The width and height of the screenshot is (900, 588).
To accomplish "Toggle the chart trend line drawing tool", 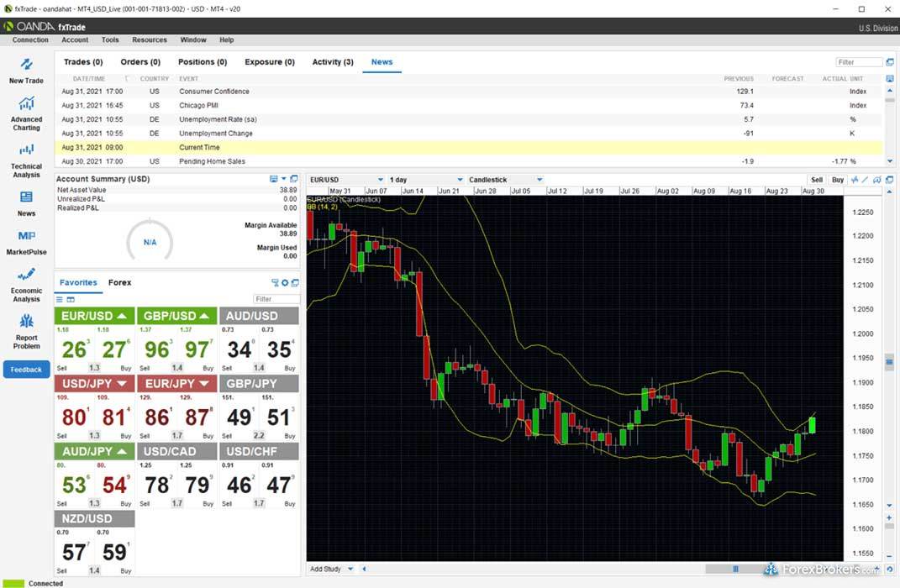I will point(866,180).
